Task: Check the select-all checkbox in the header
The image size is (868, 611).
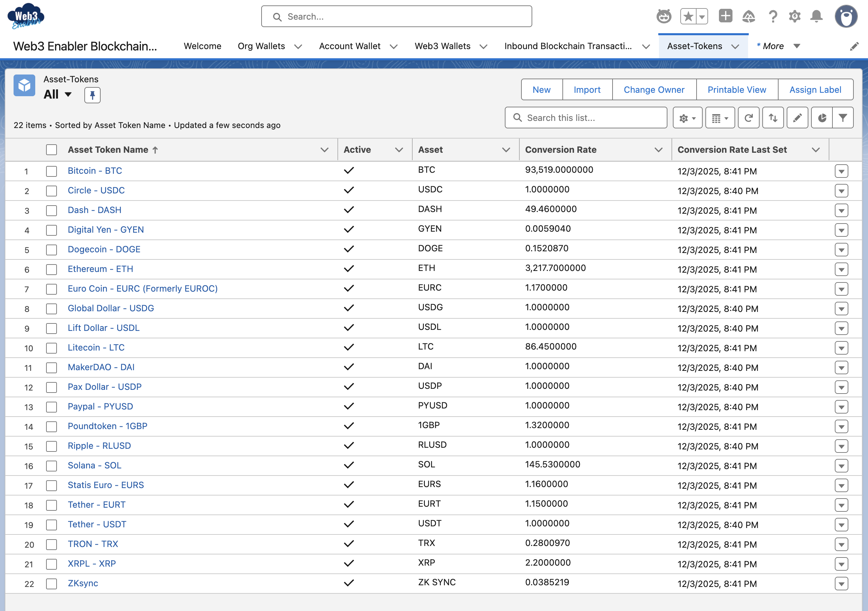Action: click(x=51, y=150)
